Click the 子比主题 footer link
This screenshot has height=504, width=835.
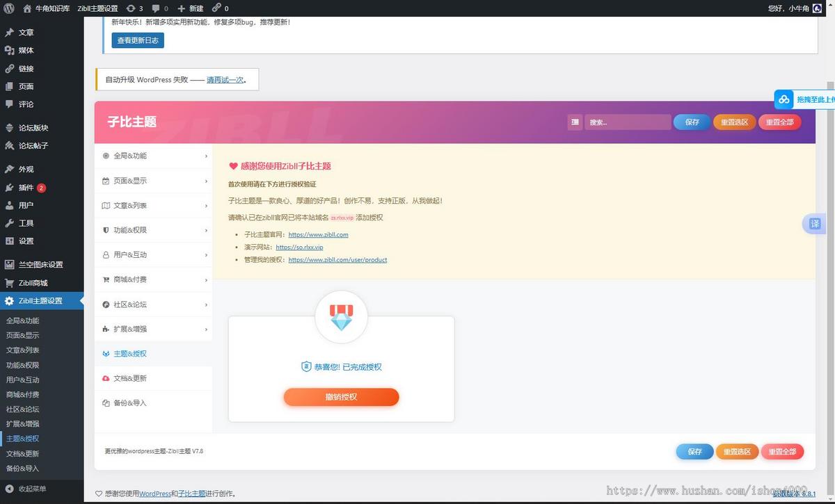(x=192, y=494)
